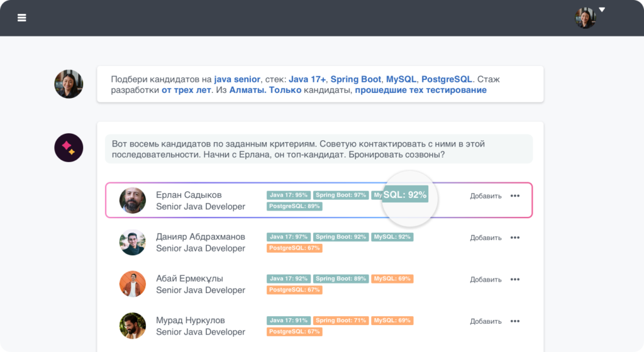Click the 'java senior' highlighted link
Image resolution: width=644 pixels, height=352 pixels.
[x=237, y=79]
